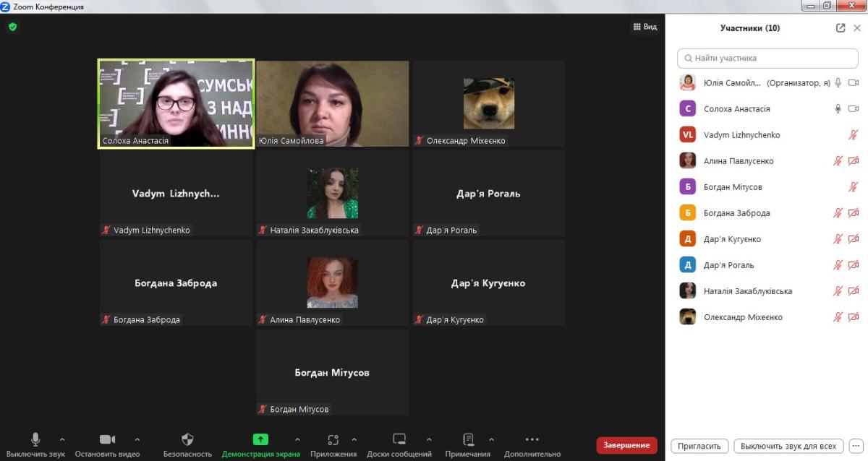Screen dimensions: 868x461
Task: Stop video with Остановить видео
Action: 107,439
